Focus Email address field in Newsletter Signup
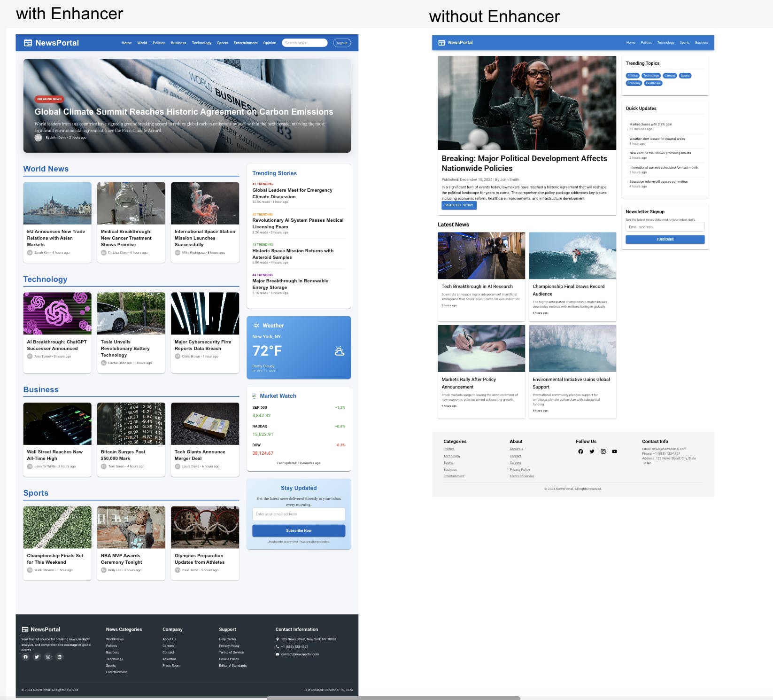This screenshot has width=773, height=700. pyautogui.click(x=665, y=227)
